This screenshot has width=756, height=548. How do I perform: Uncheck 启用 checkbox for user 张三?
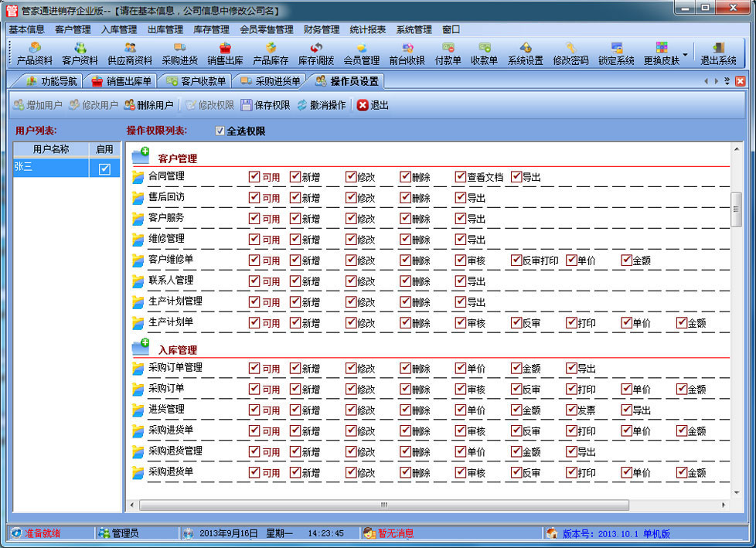104,169
